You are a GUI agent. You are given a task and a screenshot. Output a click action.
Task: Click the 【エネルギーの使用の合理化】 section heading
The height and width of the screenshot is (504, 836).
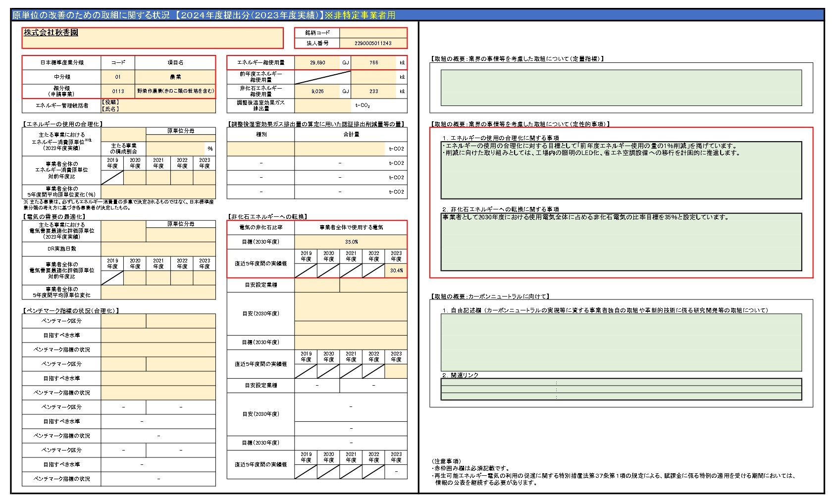63,124
